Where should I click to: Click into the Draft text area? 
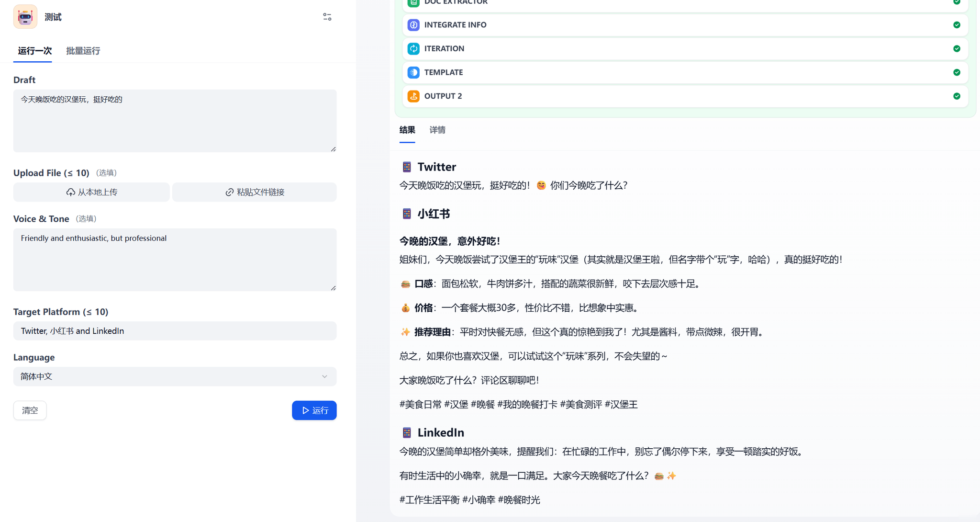tap(175, 121)
